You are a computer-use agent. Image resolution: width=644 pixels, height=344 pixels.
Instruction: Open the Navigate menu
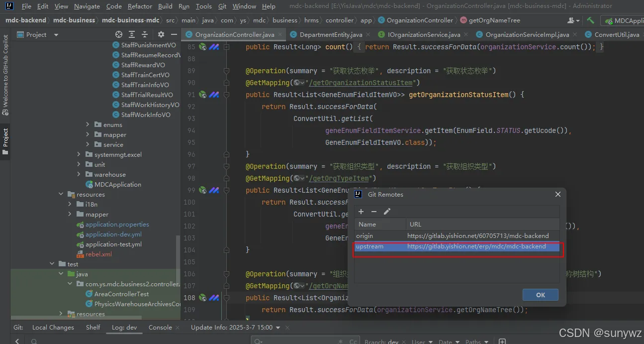tap(87, 6)
